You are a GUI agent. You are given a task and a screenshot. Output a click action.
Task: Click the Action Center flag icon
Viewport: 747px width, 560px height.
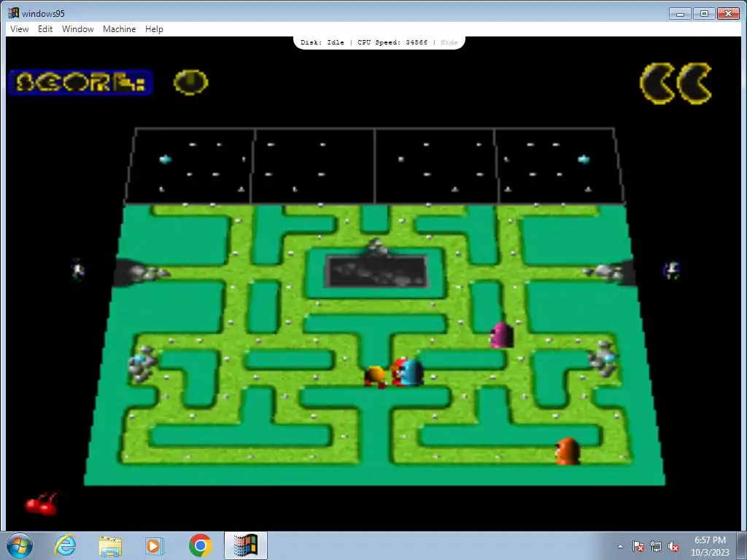638,546
